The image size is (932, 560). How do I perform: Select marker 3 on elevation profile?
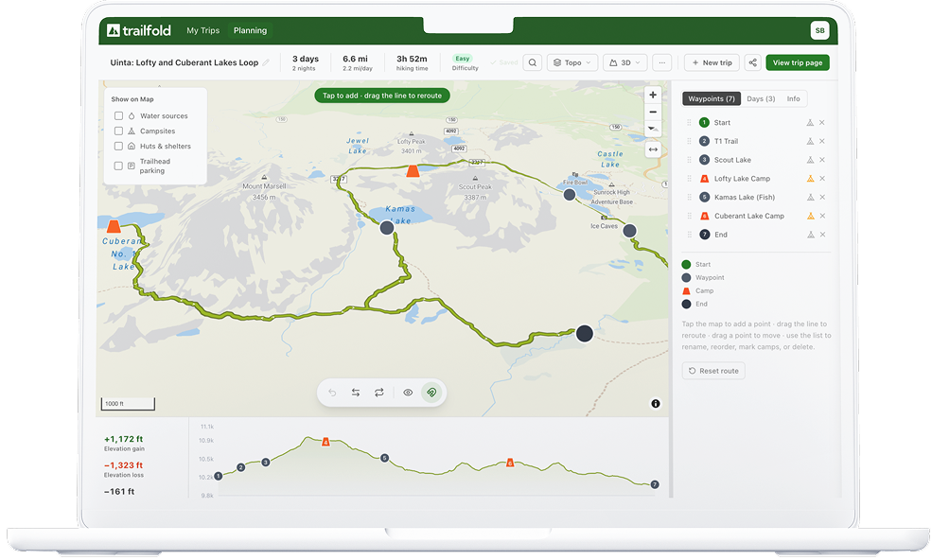click(x=266, y=462)
